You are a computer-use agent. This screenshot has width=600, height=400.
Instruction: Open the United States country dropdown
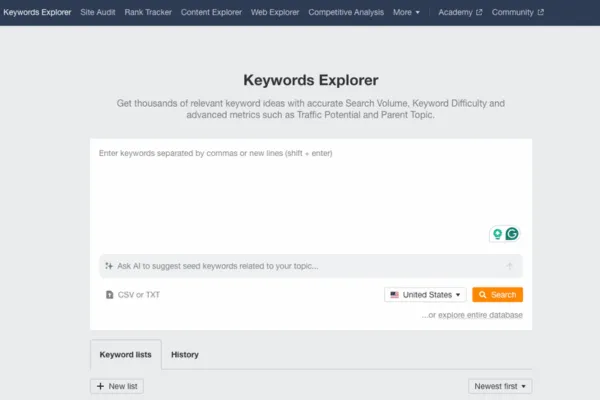[x=427, y=295]
